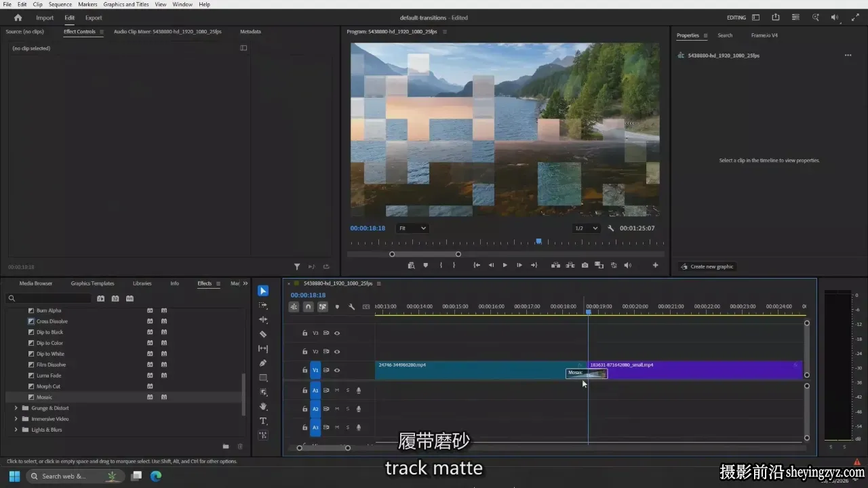Select the Rectangle tool
The image size is (868, 488).
click(x=263, y=378)
